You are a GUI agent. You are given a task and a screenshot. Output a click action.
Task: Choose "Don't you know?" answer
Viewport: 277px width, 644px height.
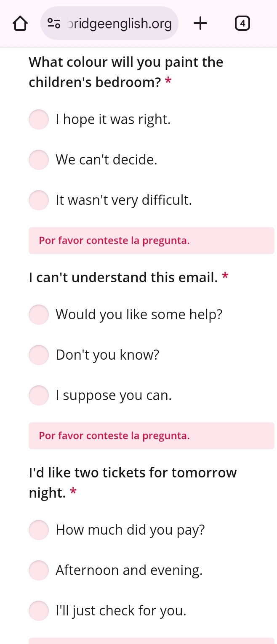(39, 355)
